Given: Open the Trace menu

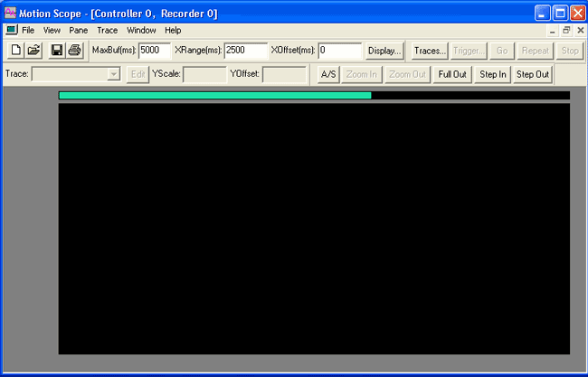Looking at the screenshot, I should tap(108, 31).
